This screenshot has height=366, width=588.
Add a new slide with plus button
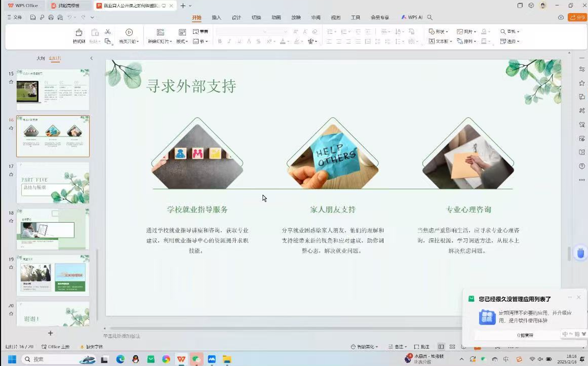tap(50, 333)
